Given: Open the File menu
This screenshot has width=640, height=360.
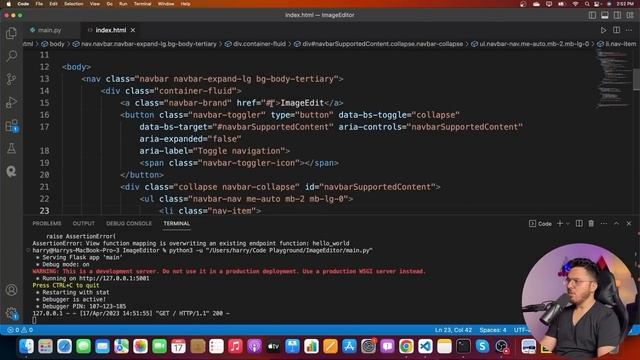Looking at the screenshot, I should click(39, 4).
